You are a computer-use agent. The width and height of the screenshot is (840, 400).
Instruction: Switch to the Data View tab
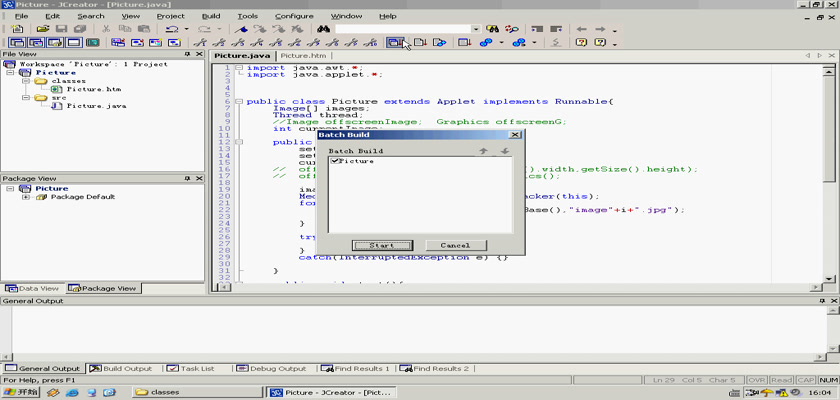pos(32,288)
